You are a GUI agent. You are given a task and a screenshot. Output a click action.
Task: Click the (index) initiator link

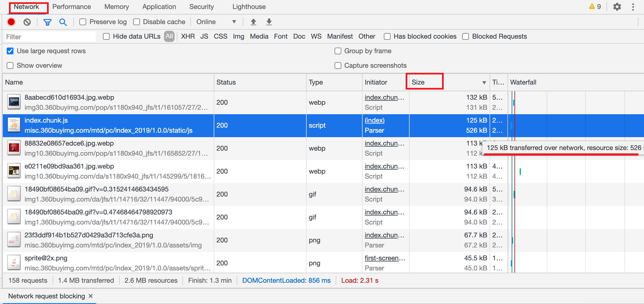tap(375, 120)
